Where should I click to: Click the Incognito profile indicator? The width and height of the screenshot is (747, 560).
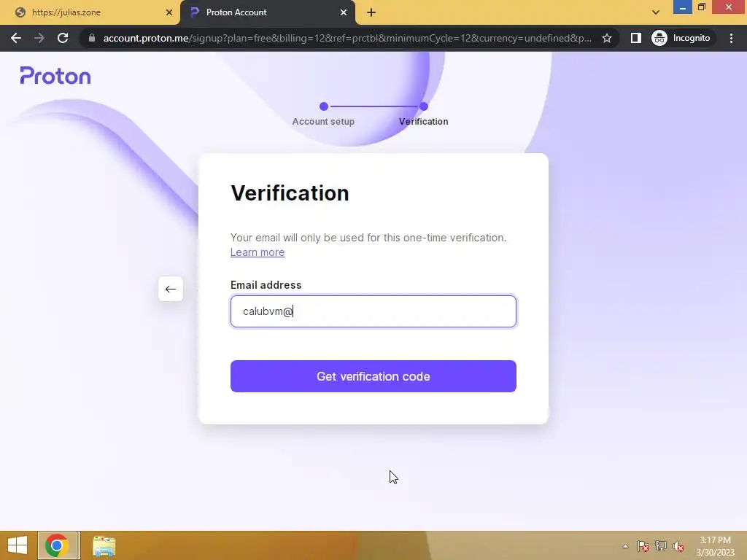681,38
